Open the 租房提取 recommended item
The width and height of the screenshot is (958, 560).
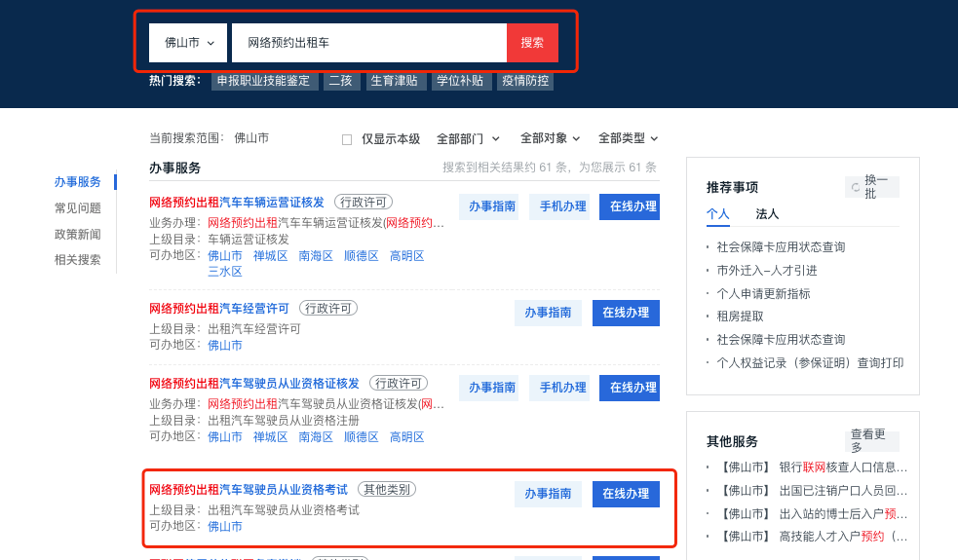(741, 317)
